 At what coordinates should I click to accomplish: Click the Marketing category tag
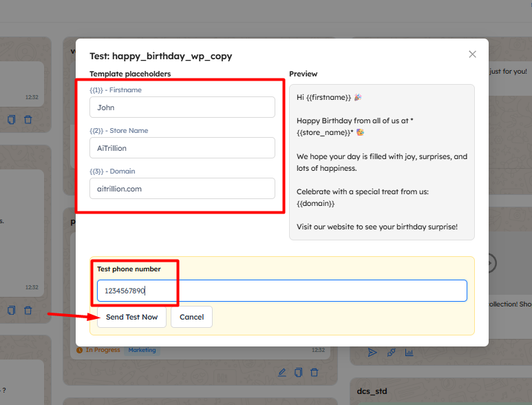pyautogui.click(x=142, y=350)
